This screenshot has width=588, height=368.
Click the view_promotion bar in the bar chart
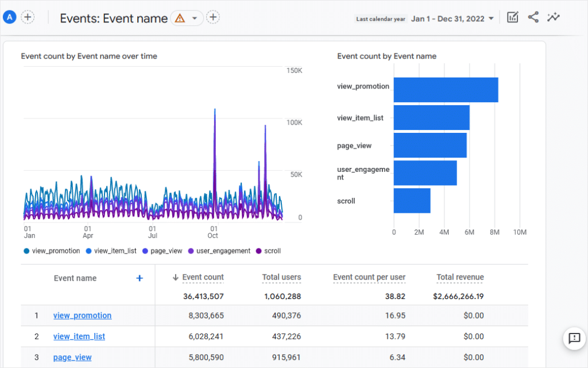tap(446, 90)
